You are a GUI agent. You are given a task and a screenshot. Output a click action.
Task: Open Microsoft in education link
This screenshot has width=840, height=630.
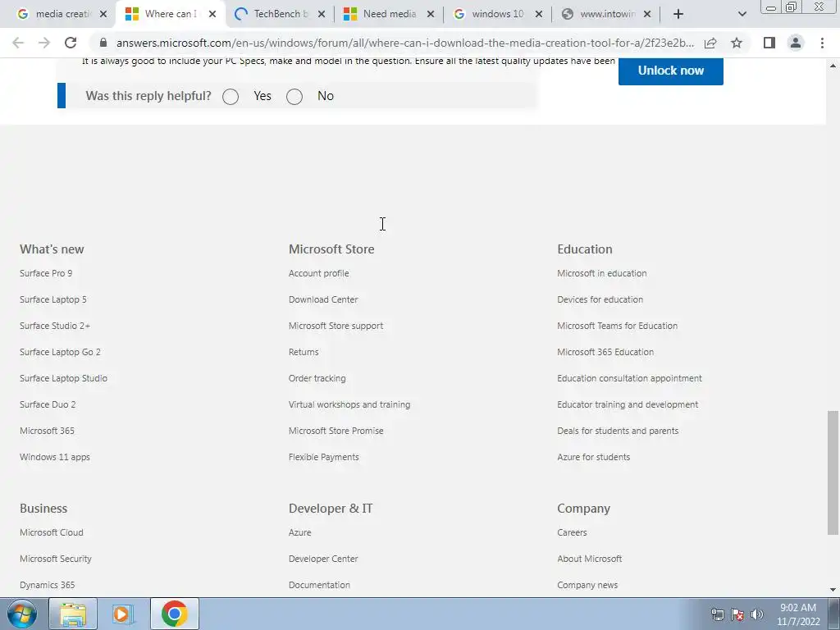(x=601, y=273)
